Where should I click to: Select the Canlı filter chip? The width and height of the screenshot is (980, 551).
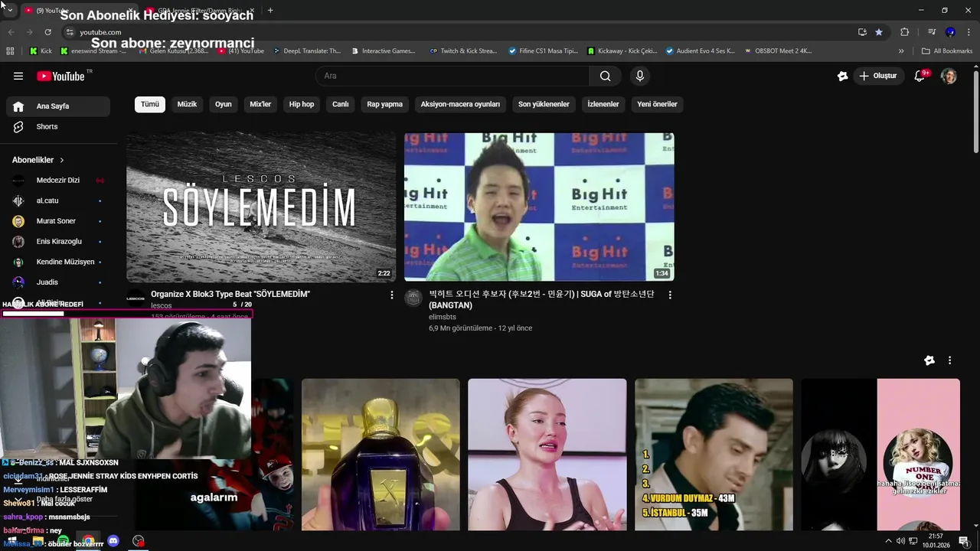click(x=341, y=104)
